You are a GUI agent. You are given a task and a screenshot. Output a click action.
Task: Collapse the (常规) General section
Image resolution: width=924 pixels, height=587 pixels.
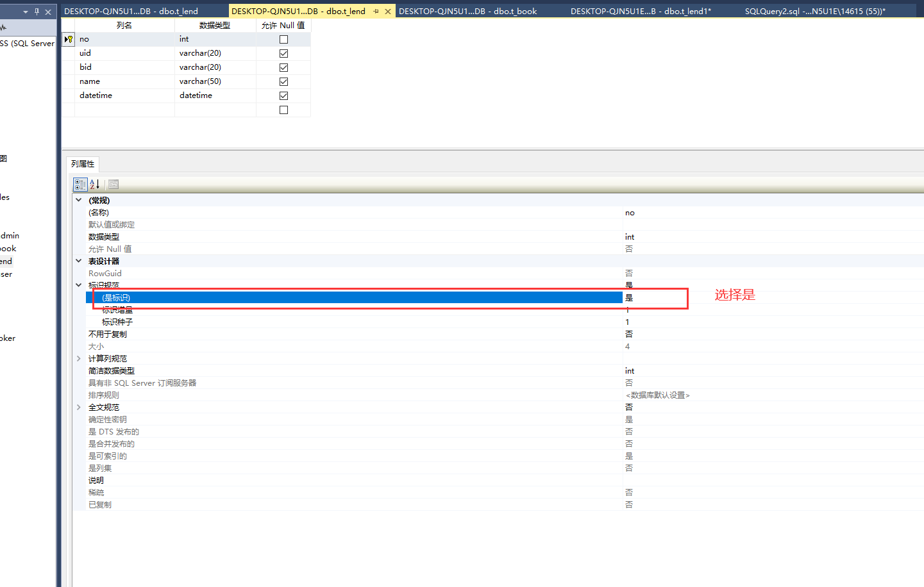point(79,200)
